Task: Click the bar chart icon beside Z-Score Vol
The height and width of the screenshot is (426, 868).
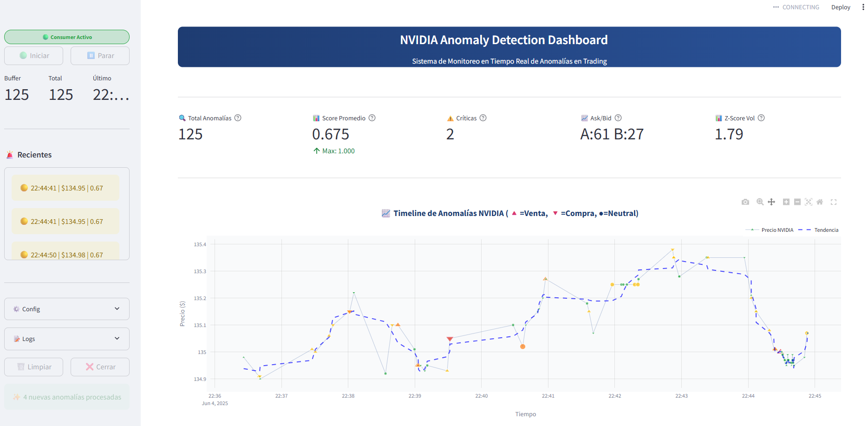Action: click(x=719, y=118)
